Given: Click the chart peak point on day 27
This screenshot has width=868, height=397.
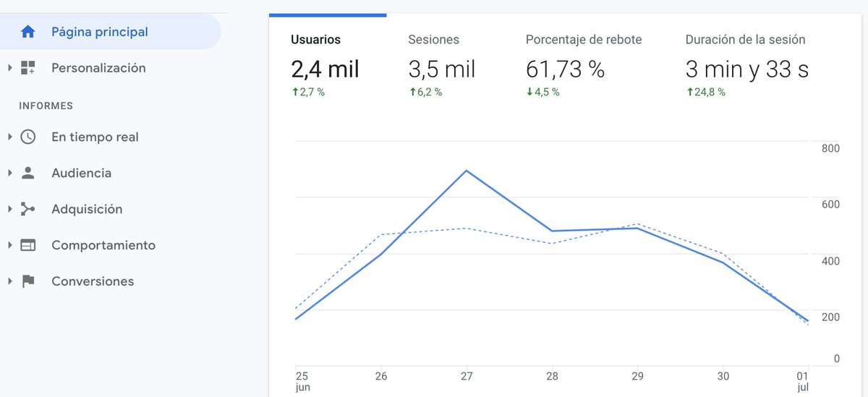Looking at the screenshot, I should [467, 171].
